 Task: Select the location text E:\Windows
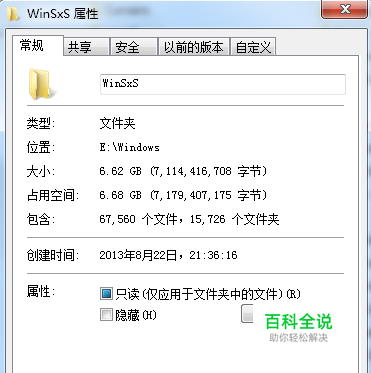point(129,147)
